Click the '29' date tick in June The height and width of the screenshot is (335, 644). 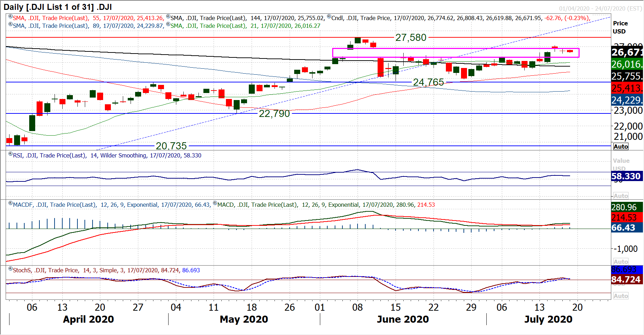(471, 308)
